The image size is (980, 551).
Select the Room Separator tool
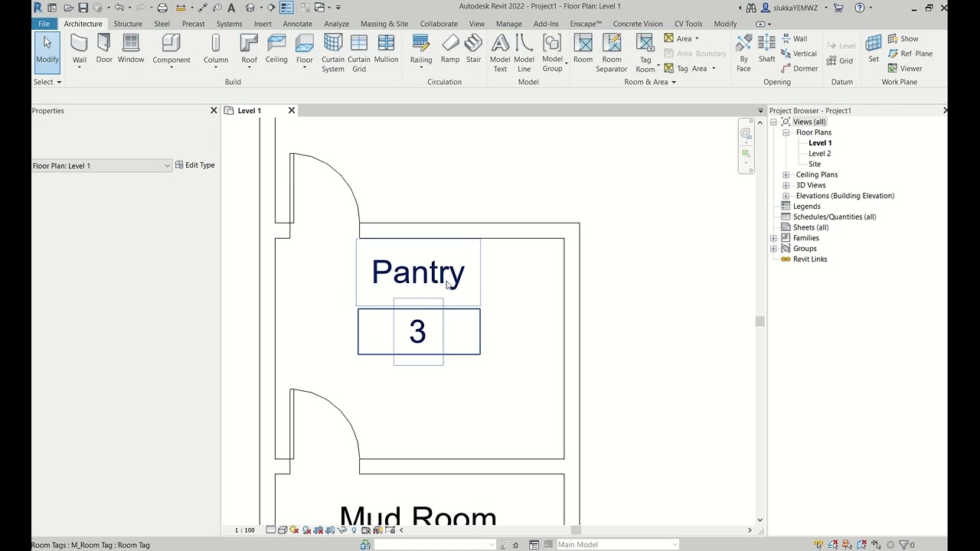[x=612, y=54]
